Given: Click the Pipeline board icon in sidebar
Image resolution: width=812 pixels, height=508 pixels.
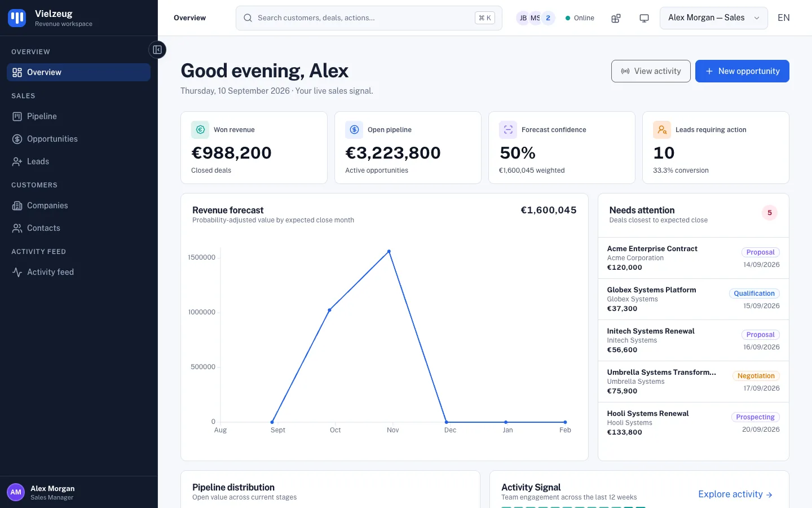Looking at the screenshot, I should coord(17,116).
